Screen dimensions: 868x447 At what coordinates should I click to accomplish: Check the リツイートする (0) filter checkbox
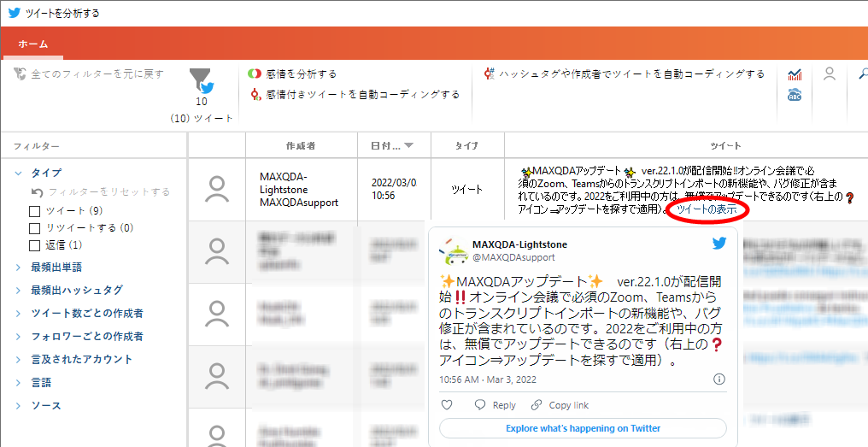[34, 228]
